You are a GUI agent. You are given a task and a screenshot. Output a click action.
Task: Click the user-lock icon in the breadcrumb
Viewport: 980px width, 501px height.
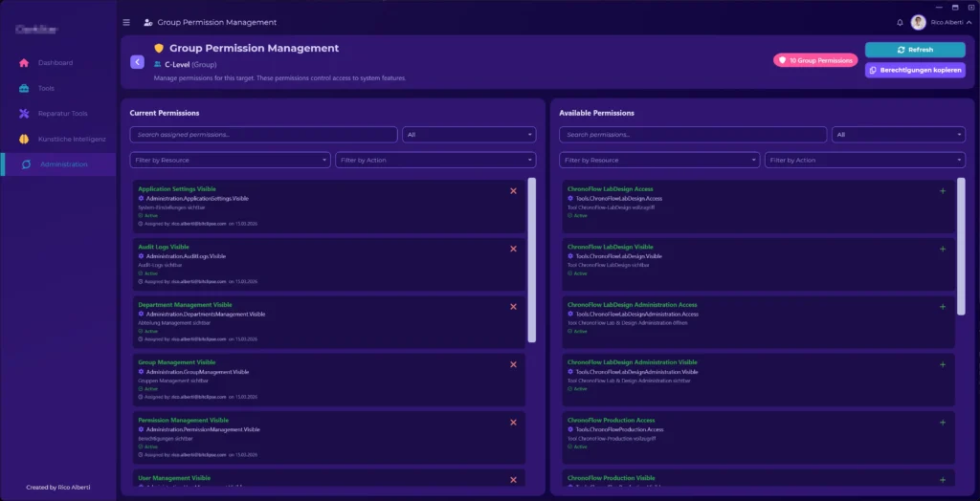(147, 23)
